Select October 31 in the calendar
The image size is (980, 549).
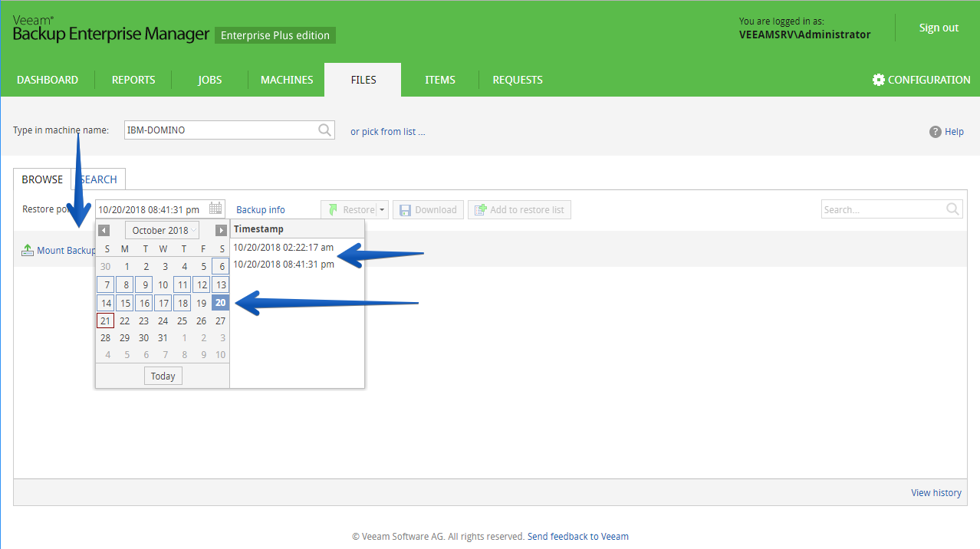[x=163, y=338]
